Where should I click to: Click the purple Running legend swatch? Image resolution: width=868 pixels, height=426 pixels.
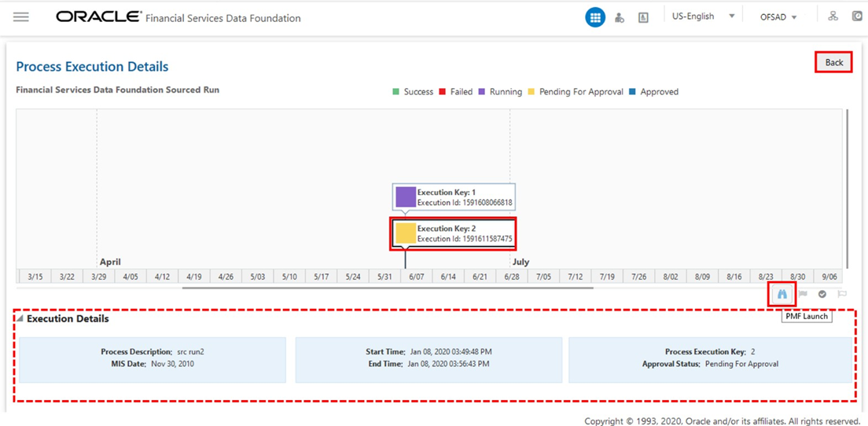[x=482, y=92]
